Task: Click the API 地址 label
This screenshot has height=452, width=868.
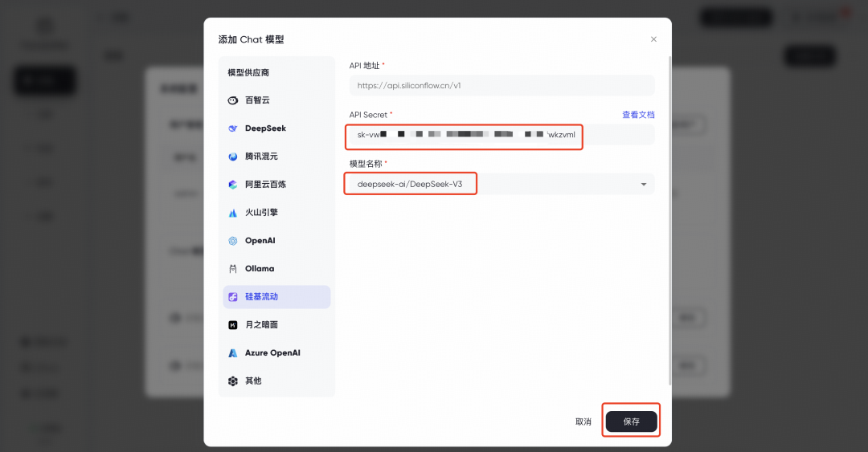Action: click(x=364, y=65)
